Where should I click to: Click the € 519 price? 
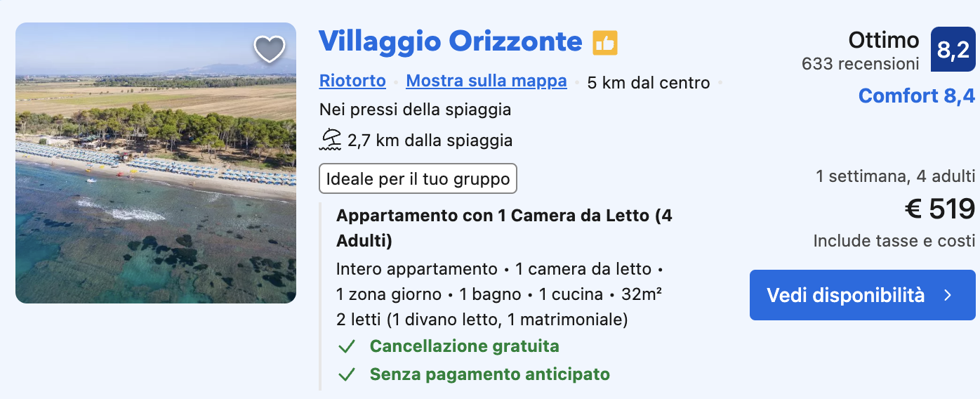(x=940, y=209)
